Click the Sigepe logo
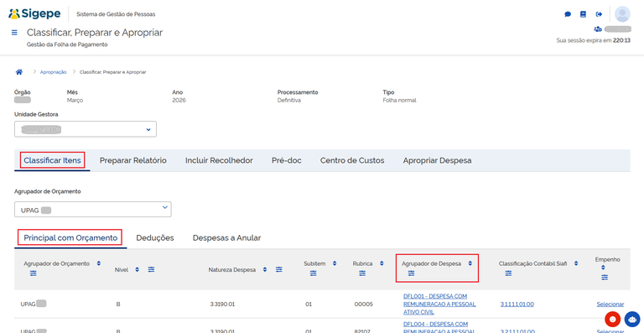Screen dimensions: 644x333 pos(34,14)
